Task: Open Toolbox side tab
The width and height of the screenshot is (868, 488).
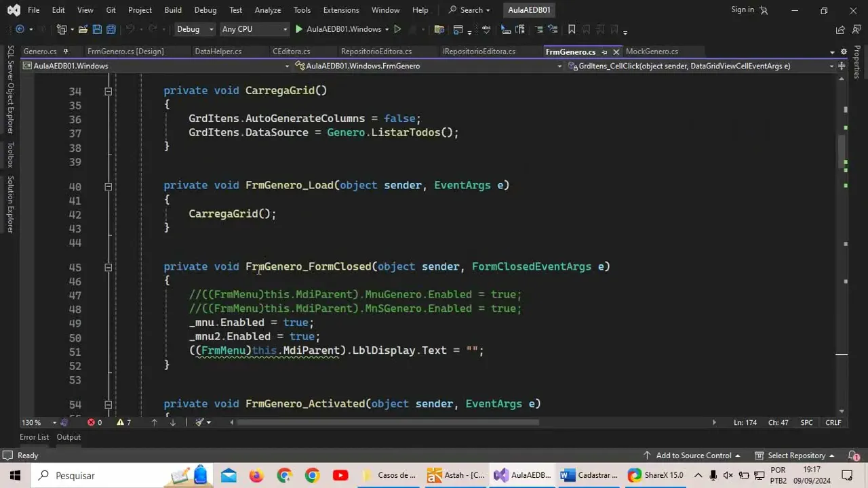Action: 10,155
